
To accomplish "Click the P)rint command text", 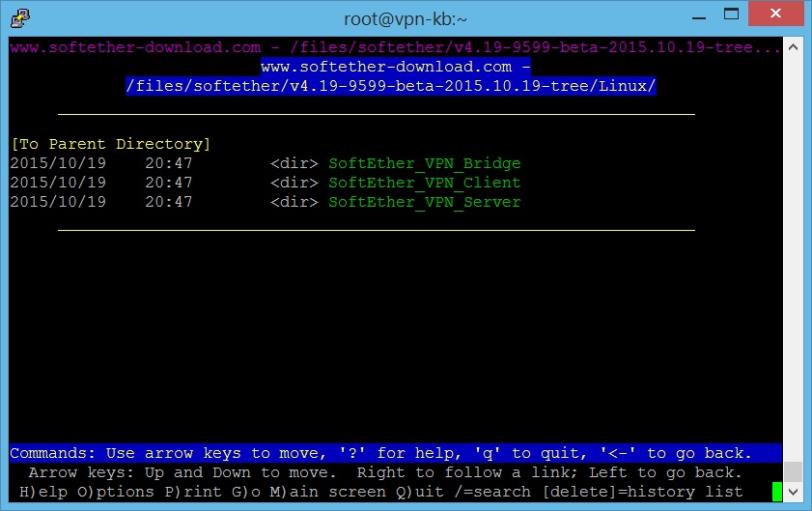I will click(x=193, y=492).
